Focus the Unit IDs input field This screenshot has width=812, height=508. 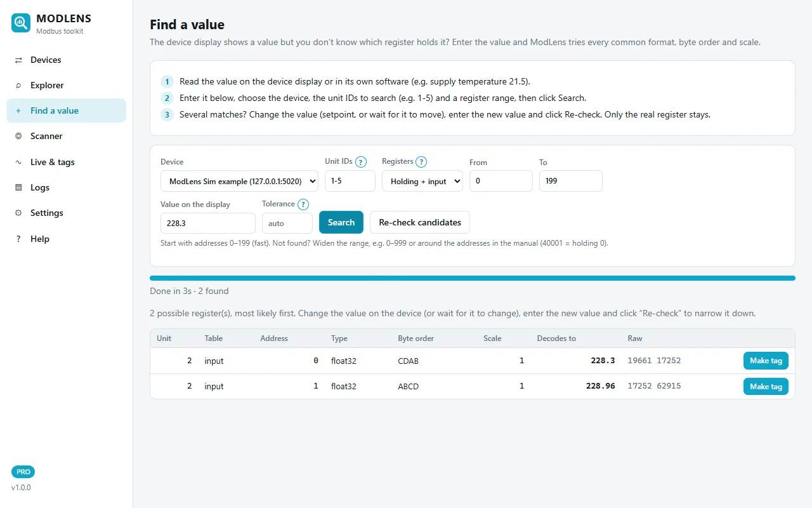[x=350, y=181]
